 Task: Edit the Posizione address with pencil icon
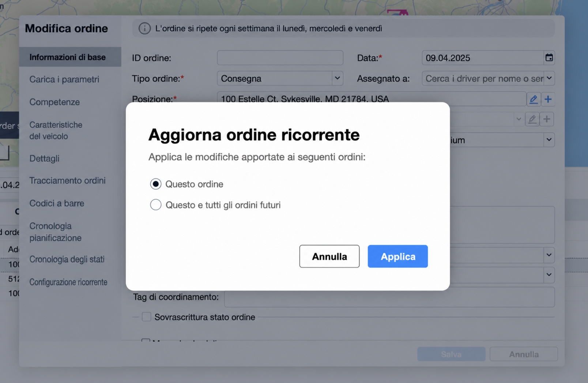533,99
